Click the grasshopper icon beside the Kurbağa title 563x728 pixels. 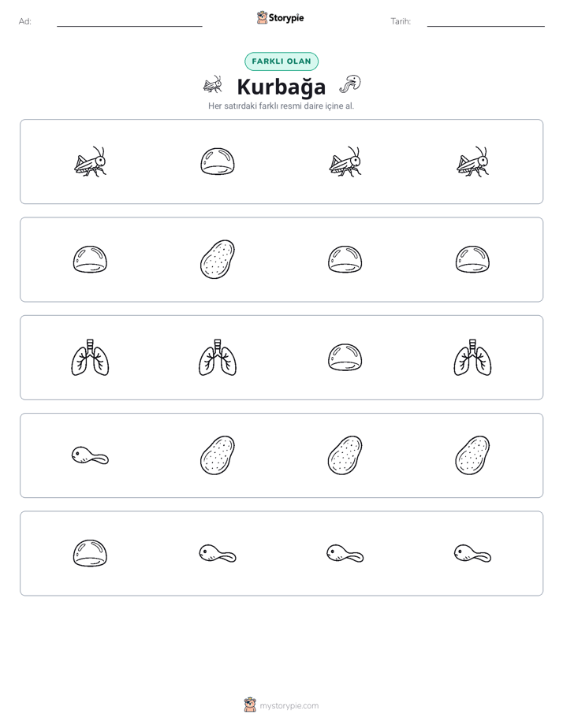(213, 84)
